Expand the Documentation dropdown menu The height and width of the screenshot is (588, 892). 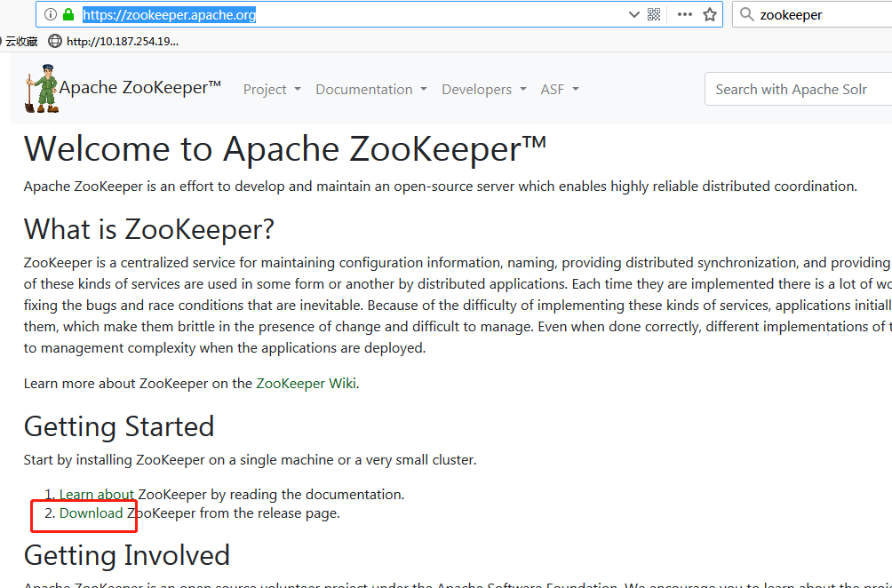[371, 90]
